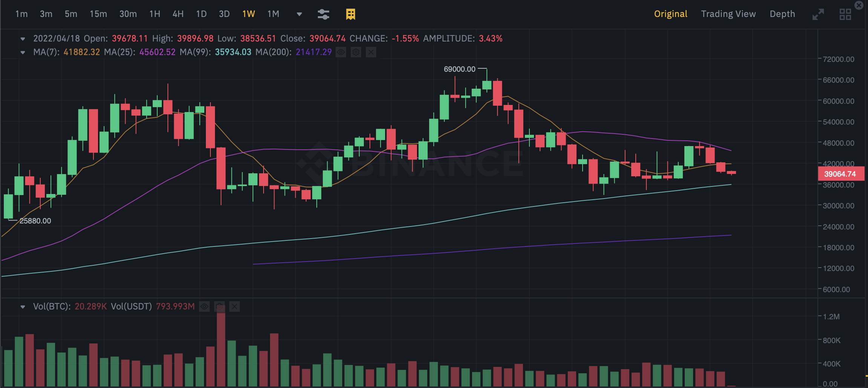Expand chart to fullscreen
Screen dimensions: 868x388
click(818, 14)
